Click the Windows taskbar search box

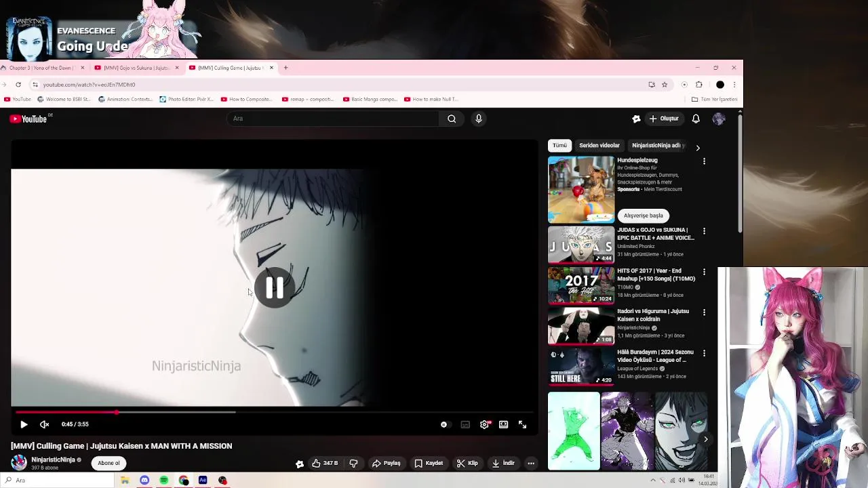(x=58, y=481)
